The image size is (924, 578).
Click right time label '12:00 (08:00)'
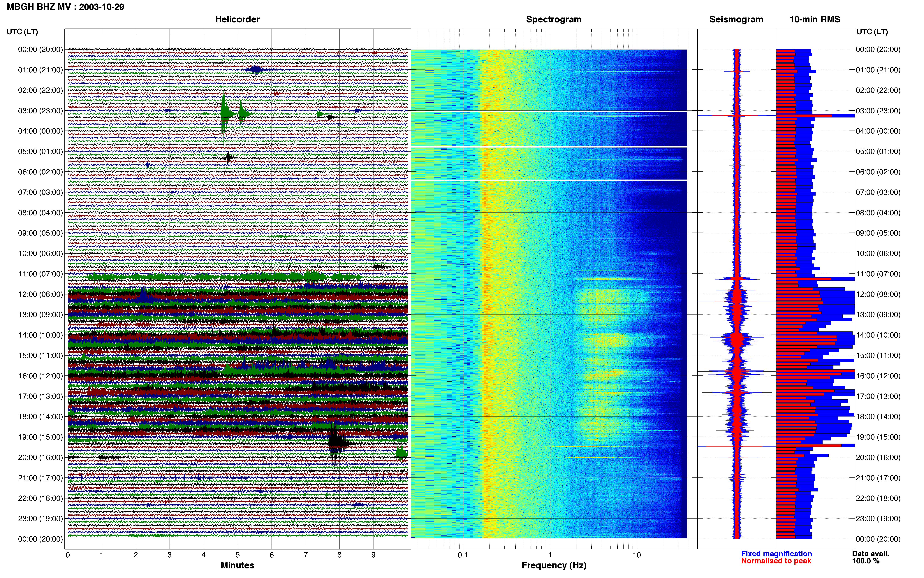[x=878, y=294]
